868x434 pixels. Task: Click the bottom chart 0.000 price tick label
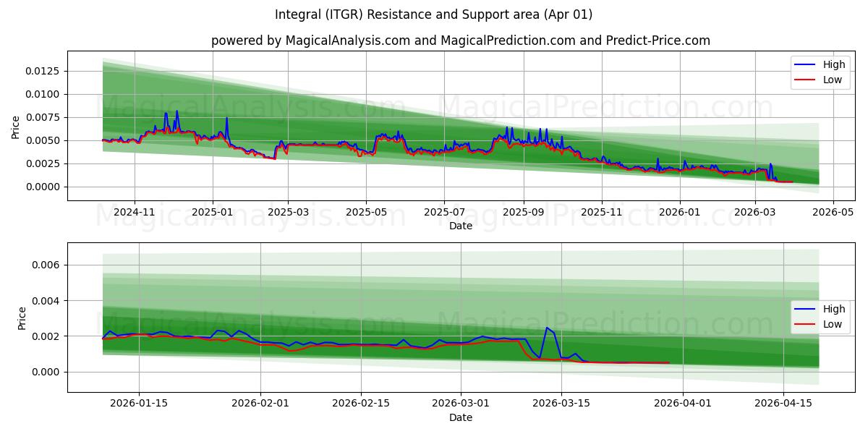pos(47,372)
